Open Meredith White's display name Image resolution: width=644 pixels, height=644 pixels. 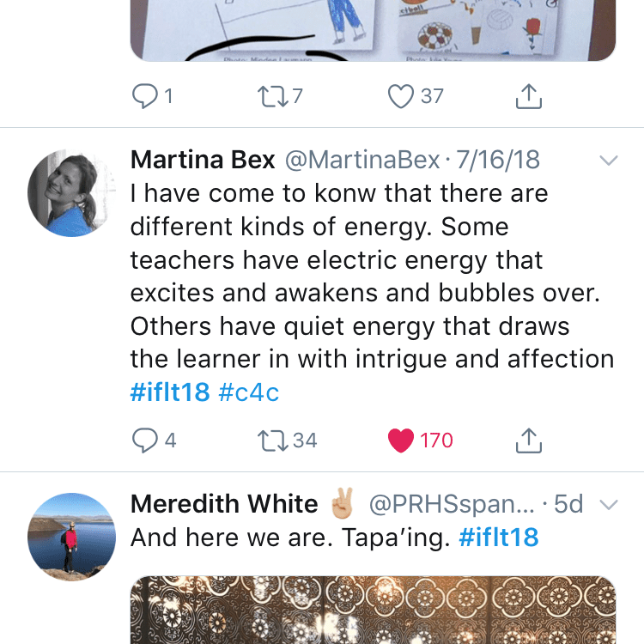point(224,503)
